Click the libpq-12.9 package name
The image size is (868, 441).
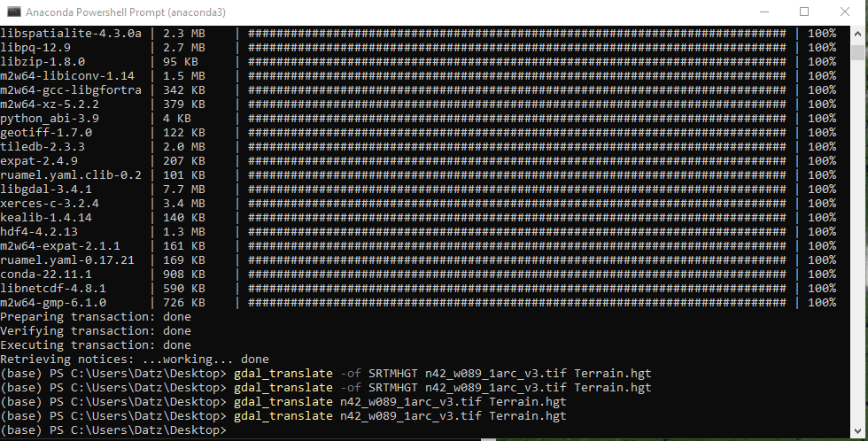click(35, 48)
